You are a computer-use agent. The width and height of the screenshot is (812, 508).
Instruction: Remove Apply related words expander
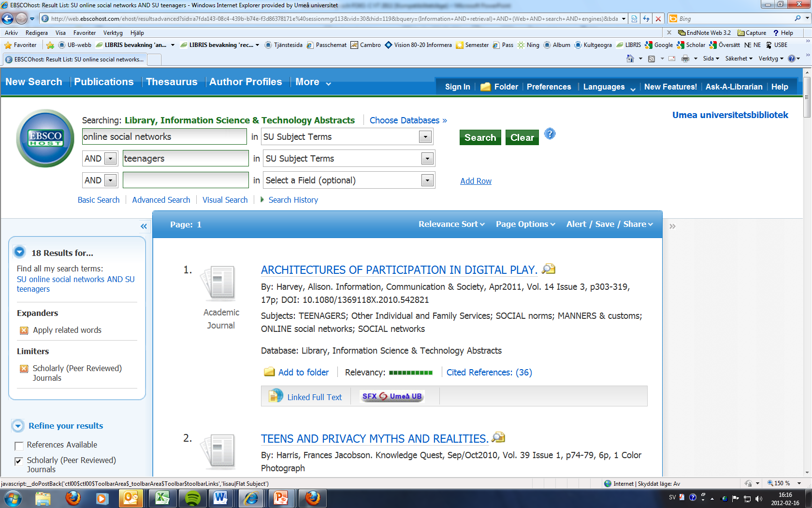24,330
